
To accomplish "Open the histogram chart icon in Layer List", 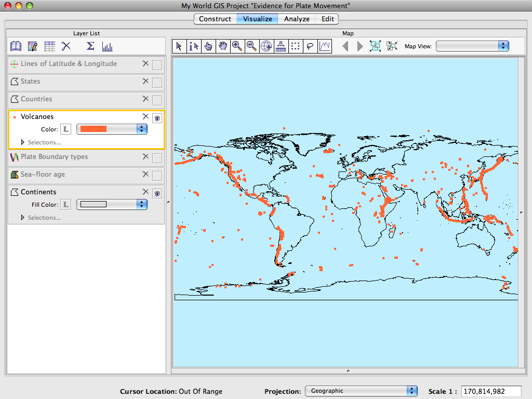I will point(108,46).
